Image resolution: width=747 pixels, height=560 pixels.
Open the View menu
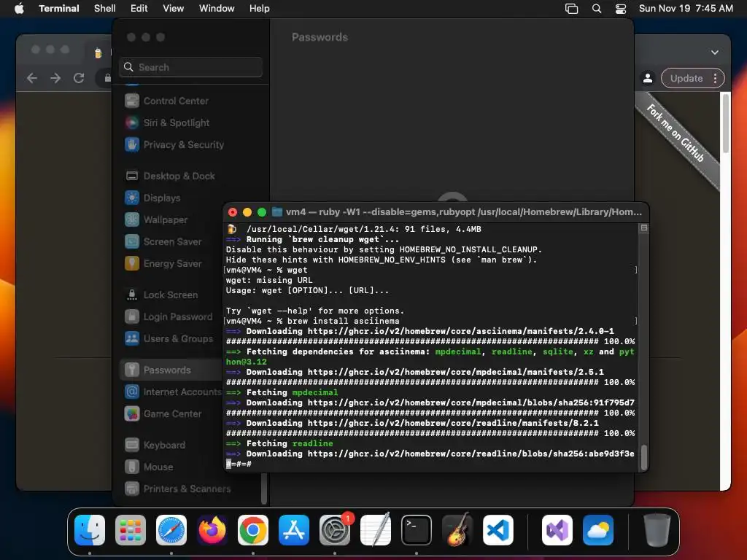[x=174, y=8]
